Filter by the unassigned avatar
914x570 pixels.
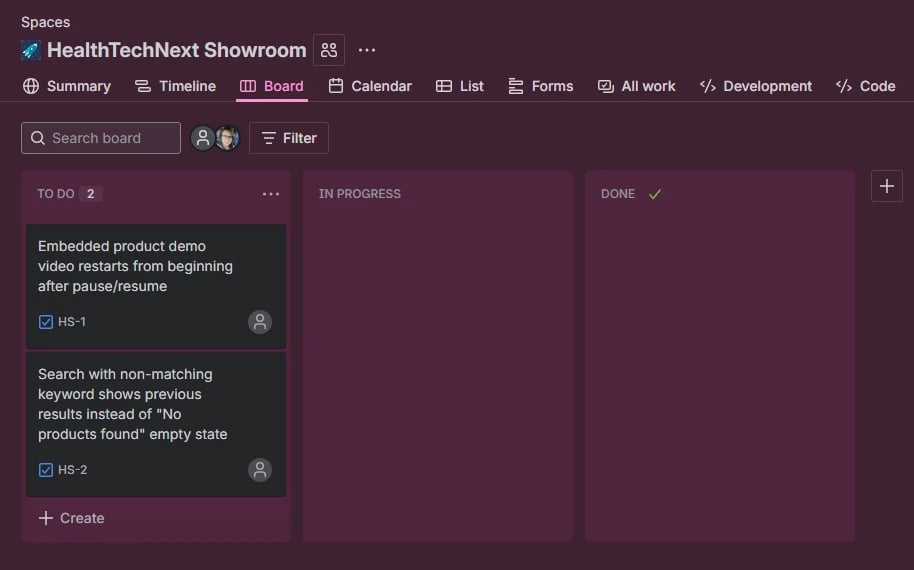pyautogui.click(x=203, y=138)
